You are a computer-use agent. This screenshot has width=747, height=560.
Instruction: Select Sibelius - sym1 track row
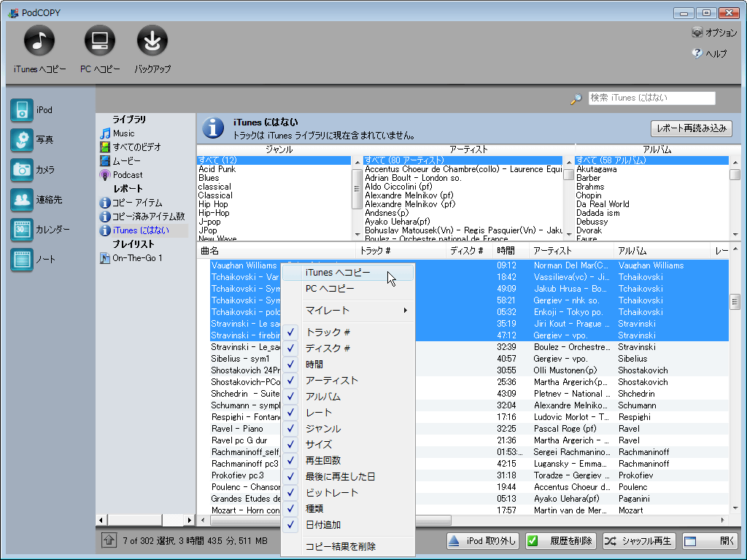pos(469,359)
